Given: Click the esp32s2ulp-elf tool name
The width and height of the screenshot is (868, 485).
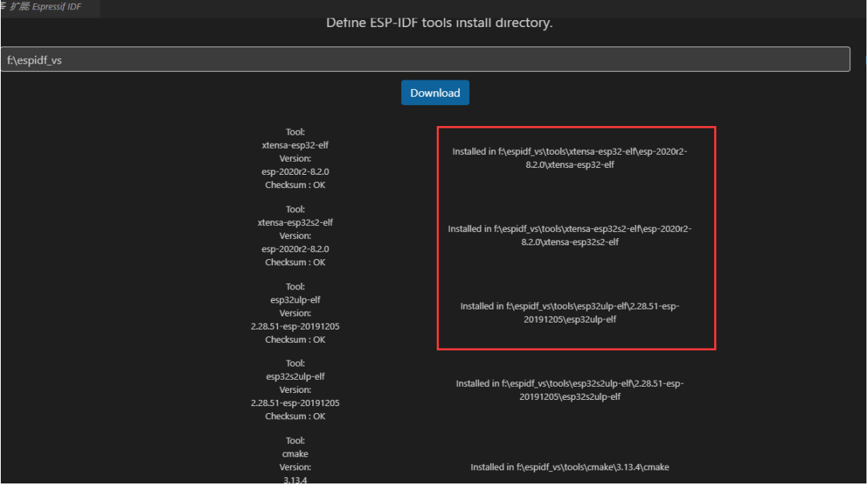Looking at the screenshot, I should tap(295, 377).
